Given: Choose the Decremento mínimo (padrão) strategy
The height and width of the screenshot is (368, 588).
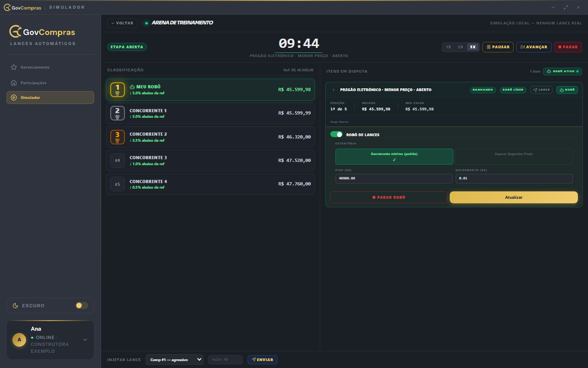Looking at the screenshot, I should click(x=394, y=156).
